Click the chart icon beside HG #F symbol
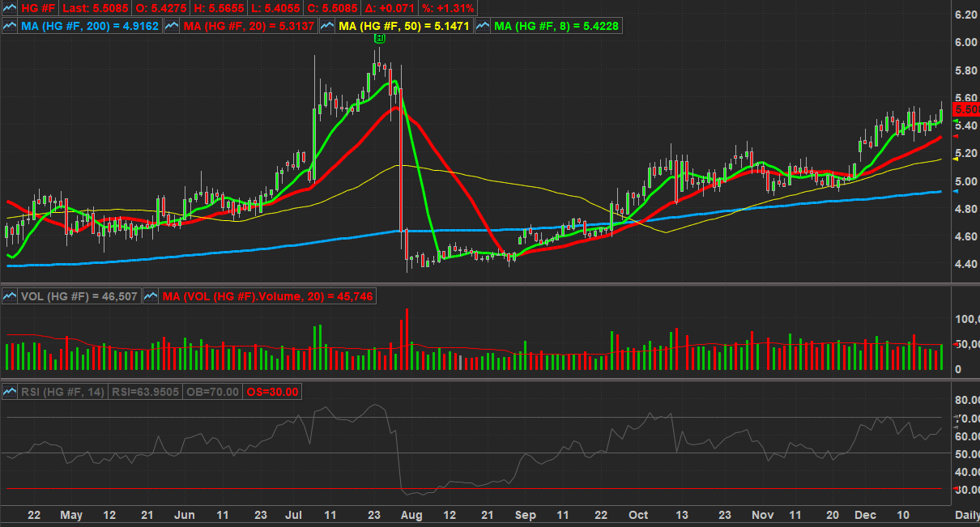 [x=10, y=7]
